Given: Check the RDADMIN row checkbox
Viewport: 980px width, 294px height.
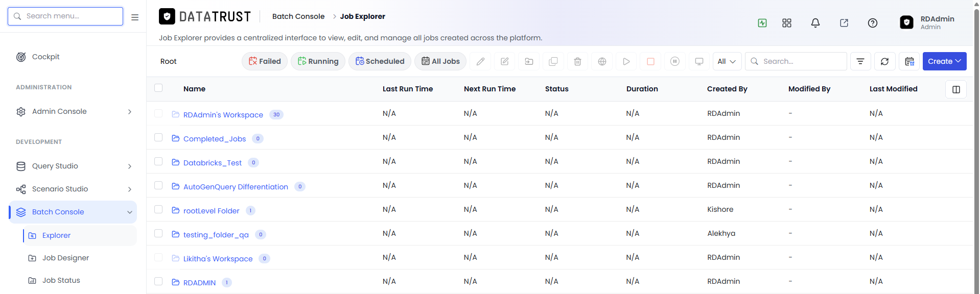Looking at the screenshot, I should [158, 281].
